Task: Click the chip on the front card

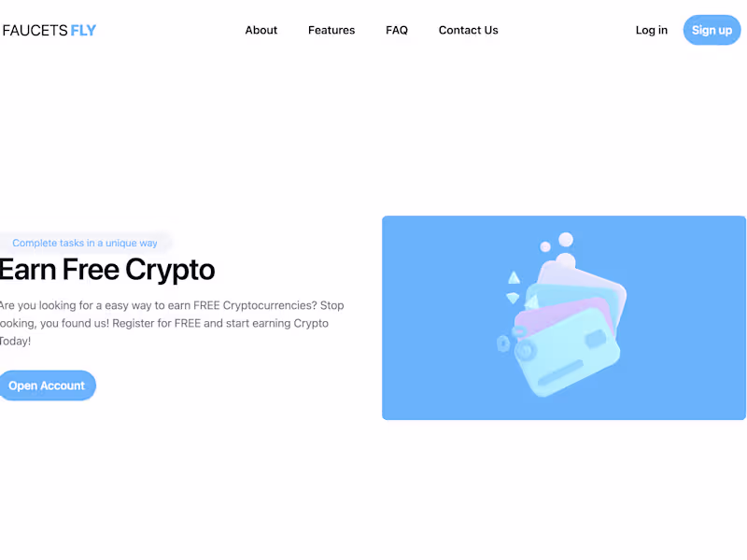Action: click(596, 339)
